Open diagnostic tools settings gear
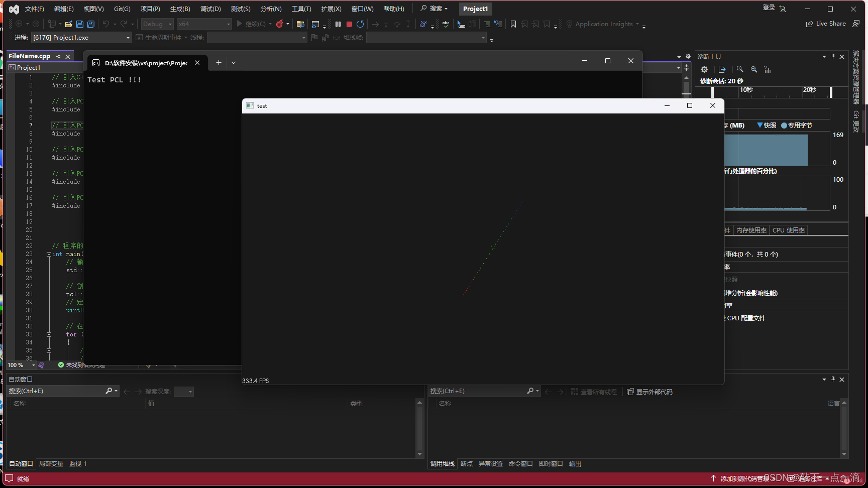Image resolution: width=868 pixels, height=488 pixels. point(704,69)
